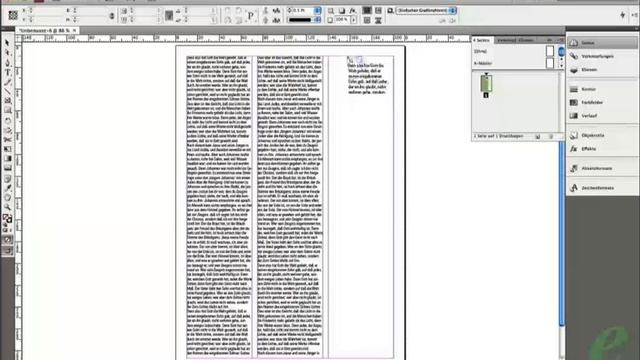The image size is (640, 360).
Task: Open the Kontur panel from dock
Action: pyautogui.click(x=602, y=89)
